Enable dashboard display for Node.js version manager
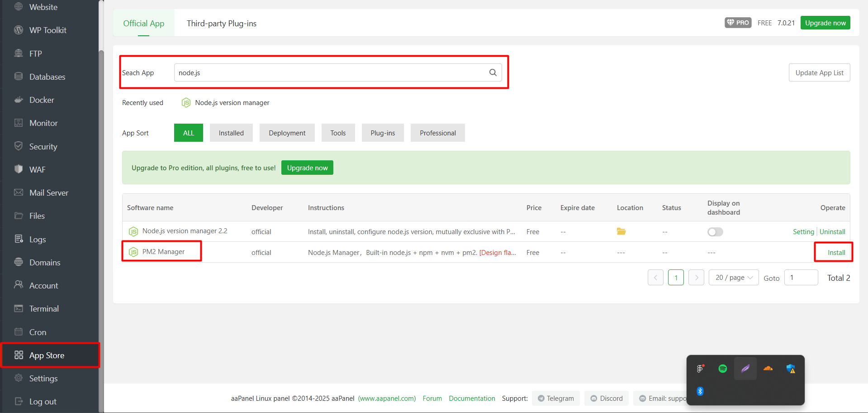The width and height of the screenshot is (868, 413). [x=715, y=231]
